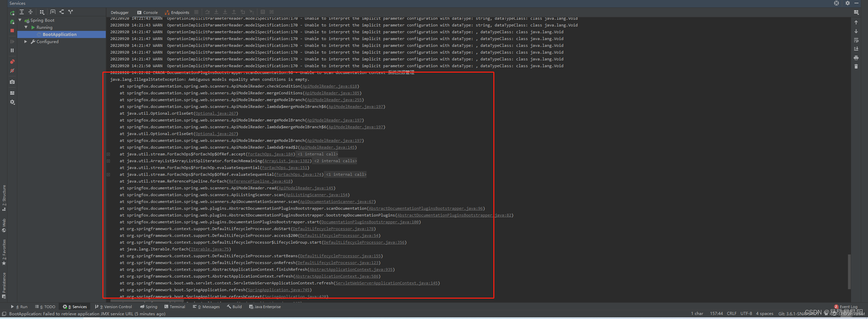Open Evaluate Expression calculator icon
The height and width of the screenshot is (319, 868).
[x=263, y=12]
